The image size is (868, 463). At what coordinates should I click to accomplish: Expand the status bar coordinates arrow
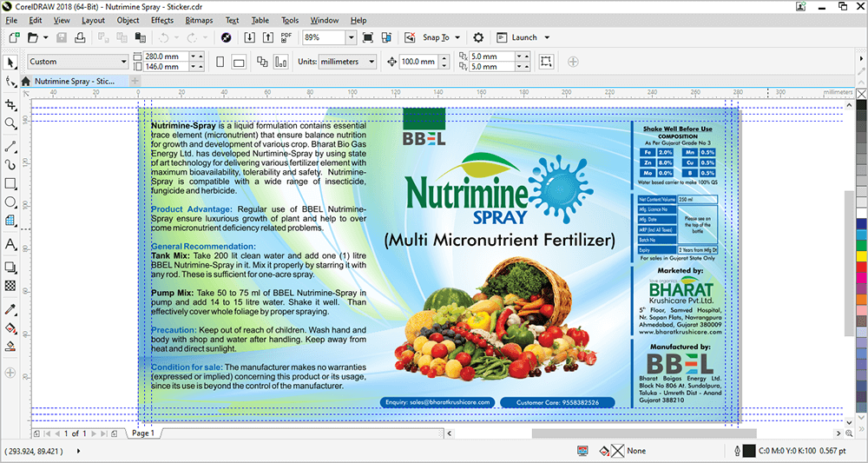click(x=78, y=452)
